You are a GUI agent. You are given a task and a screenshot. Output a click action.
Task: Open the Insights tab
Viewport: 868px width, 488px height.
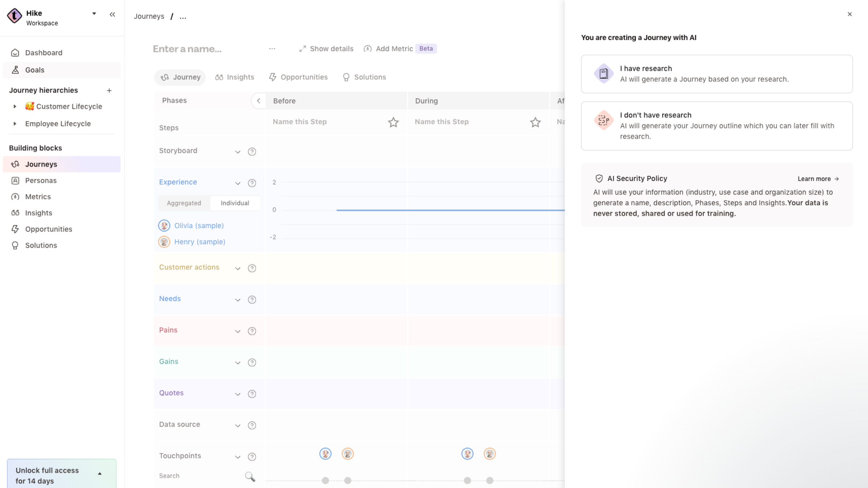(235, 77)
